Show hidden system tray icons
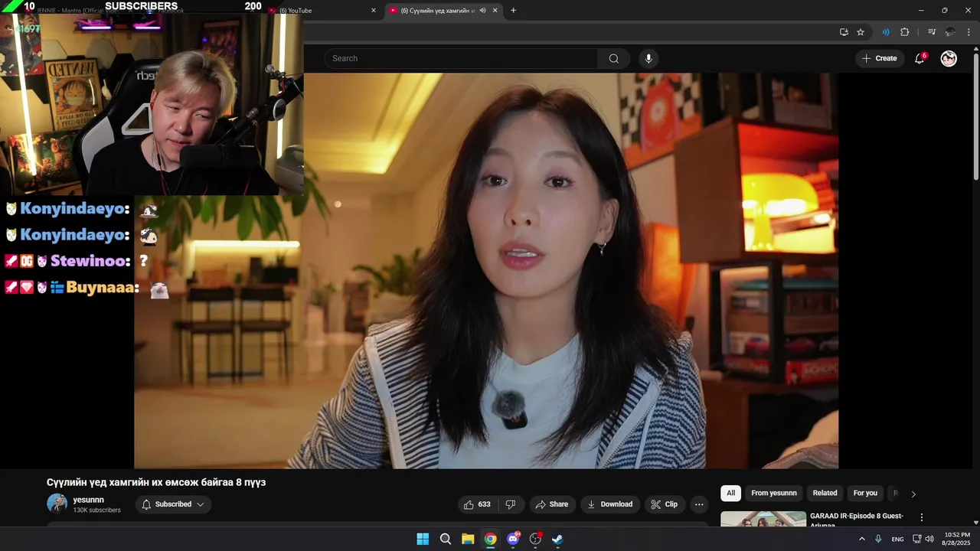 (x=862, y=539)
